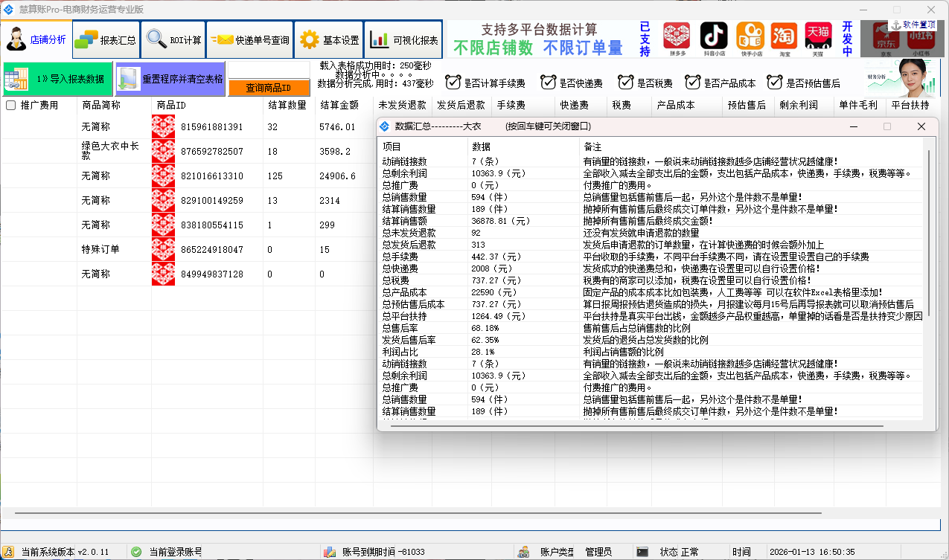Click 导入报表数据 import button
Viewport: 949px width, 560px height.
57,79
